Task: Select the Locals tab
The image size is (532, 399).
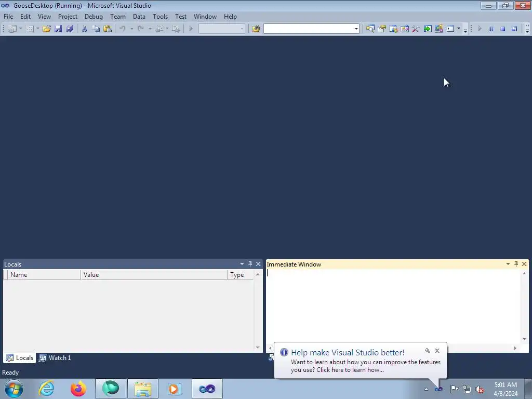Action: [20, 358]
